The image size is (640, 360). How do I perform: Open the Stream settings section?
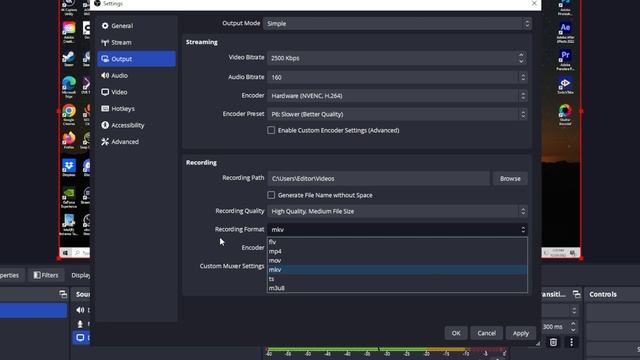click(136, 42)
